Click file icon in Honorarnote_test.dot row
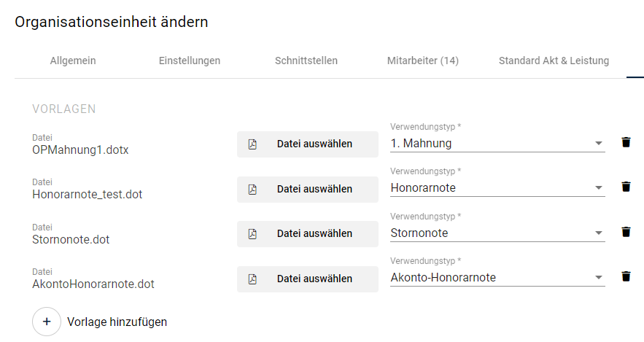644x342 pixels. (252, 190)
